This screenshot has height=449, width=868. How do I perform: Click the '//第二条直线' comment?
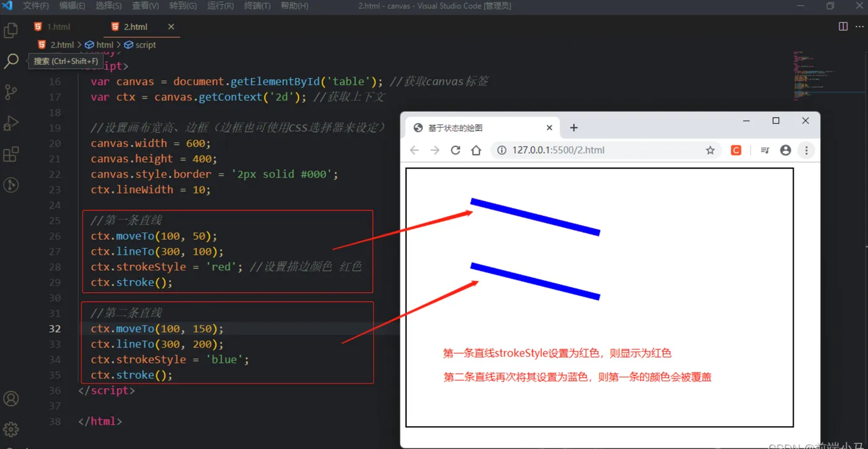[126, 313]
